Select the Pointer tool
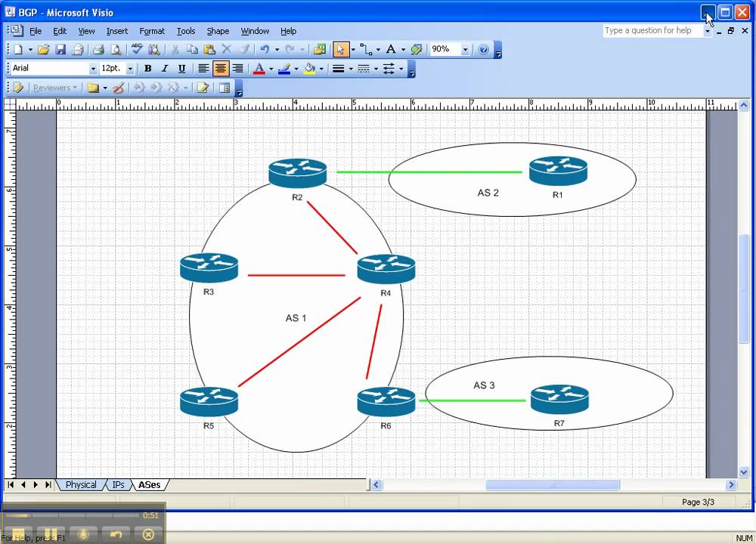The height and width of the screenshot is (544, 756). [x=340, y=49]
